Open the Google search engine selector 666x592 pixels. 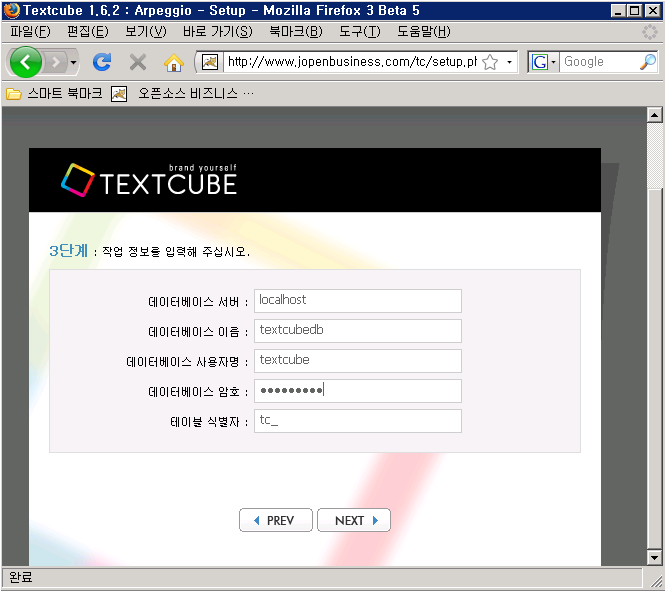pos(544,62)
